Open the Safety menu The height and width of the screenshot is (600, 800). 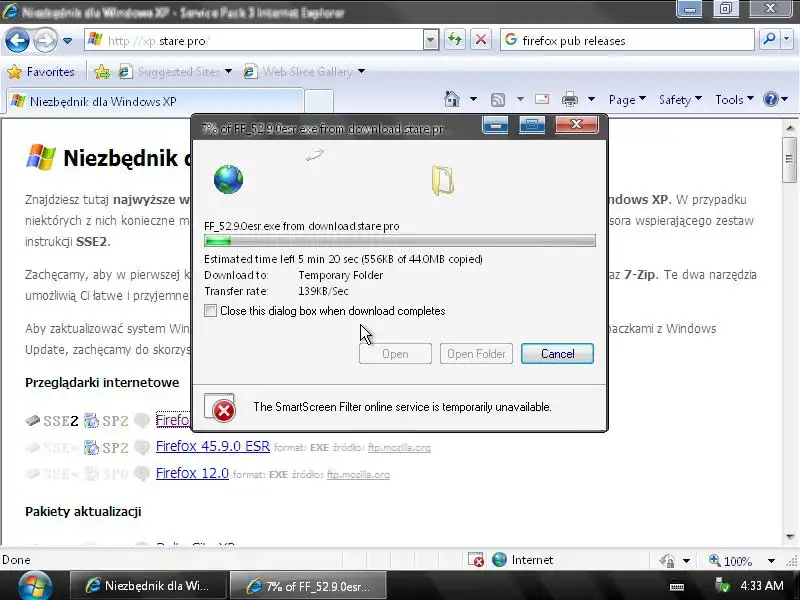click(x=680, y=99)
